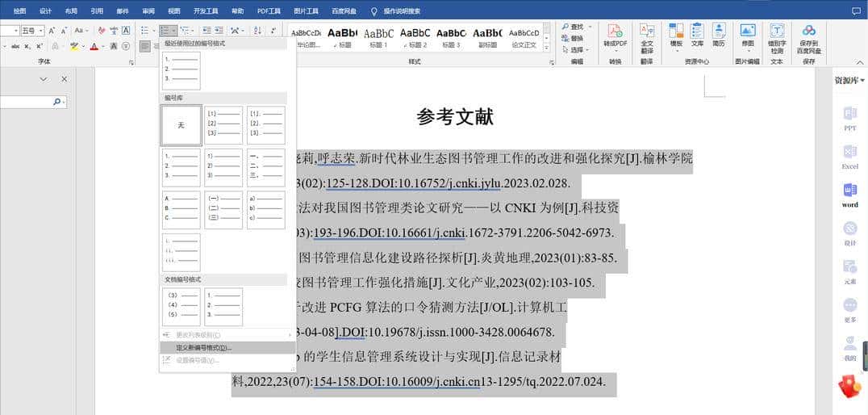Apply 论文正文 style

point(524,38)
